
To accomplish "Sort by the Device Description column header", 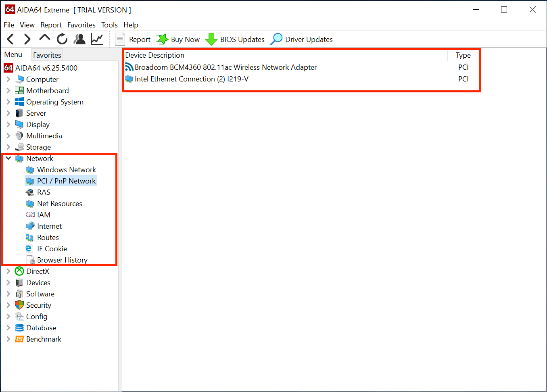I will coord(155,55).
